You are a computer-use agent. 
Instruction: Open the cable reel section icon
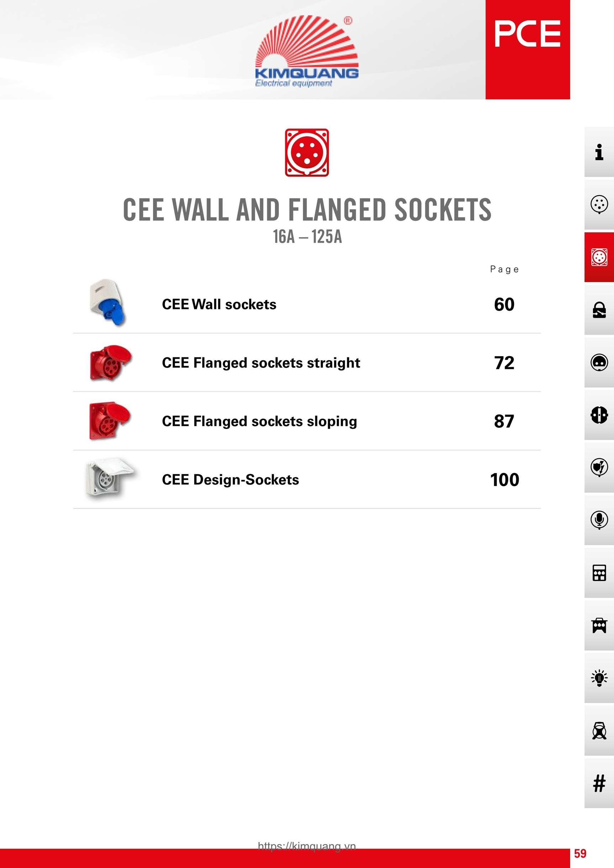point(599,730)
